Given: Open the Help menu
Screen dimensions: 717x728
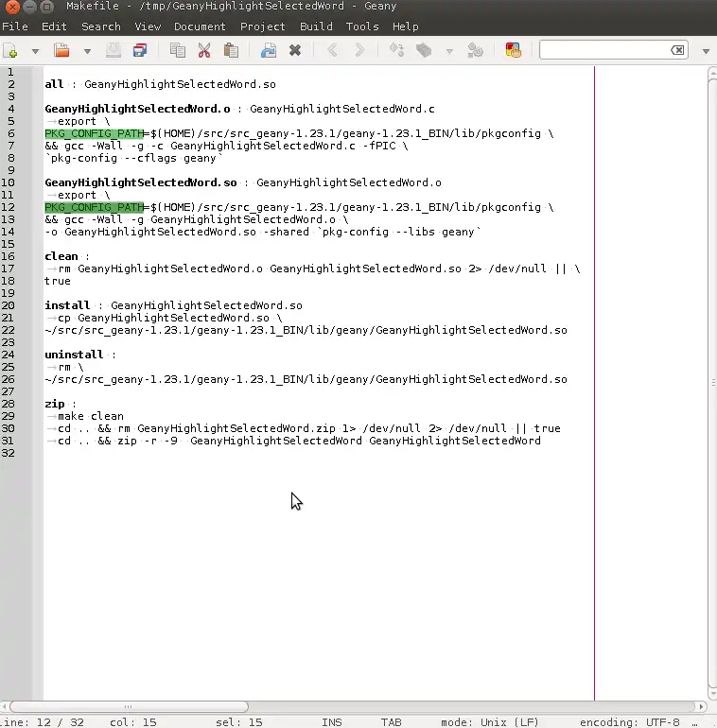Looking at the screenshot, I should [406, 26].
